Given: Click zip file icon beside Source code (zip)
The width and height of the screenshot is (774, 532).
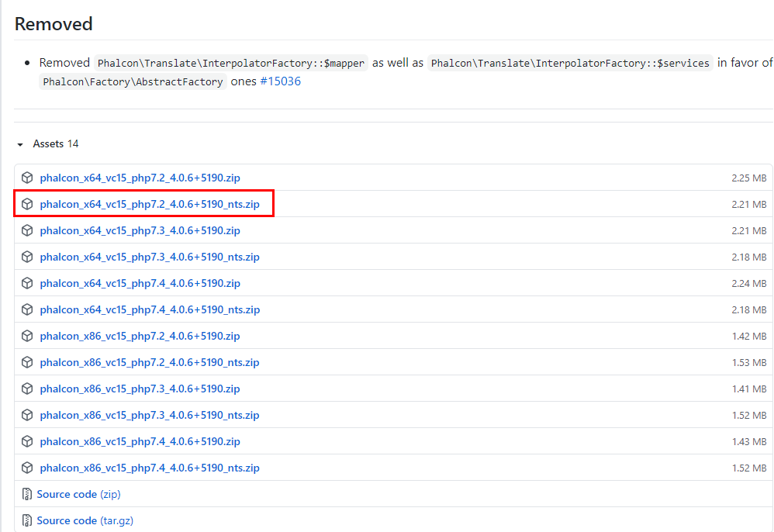Looking at the screenshot, I should click(27, 494).
